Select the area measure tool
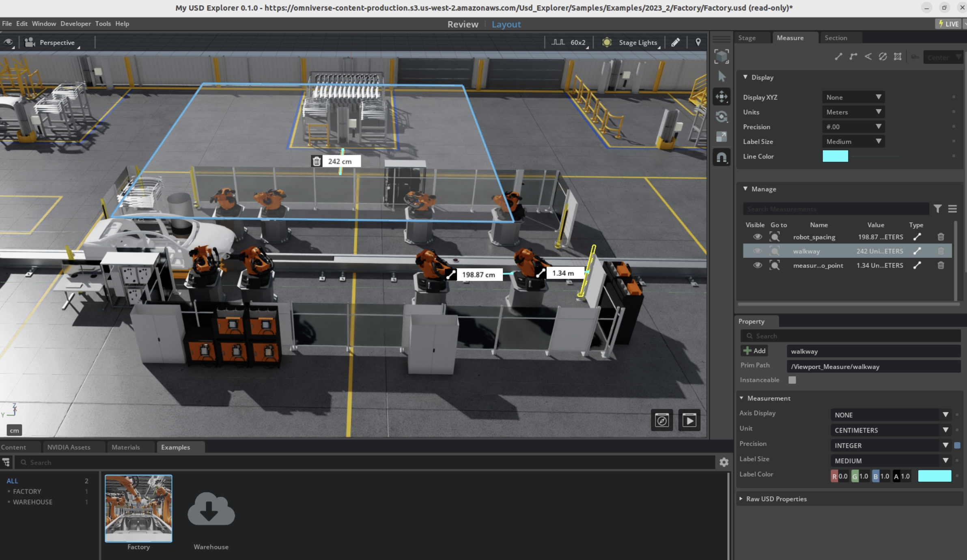 (898, 57)
